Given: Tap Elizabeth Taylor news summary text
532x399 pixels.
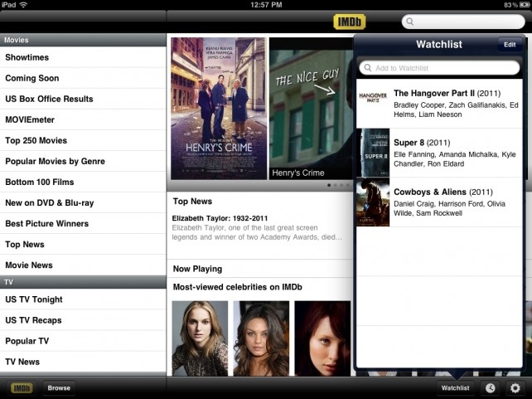Looking at the screenshot, I should click(257, 232).
